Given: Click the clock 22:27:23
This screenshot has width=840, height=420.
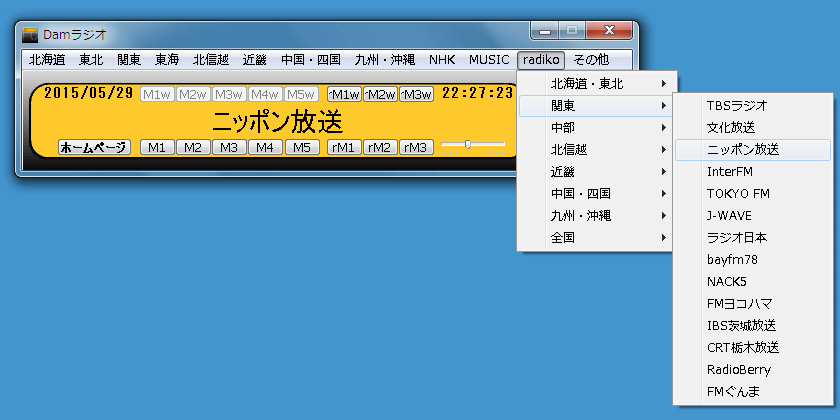Looking at the screenshot, I should [477, 93].
